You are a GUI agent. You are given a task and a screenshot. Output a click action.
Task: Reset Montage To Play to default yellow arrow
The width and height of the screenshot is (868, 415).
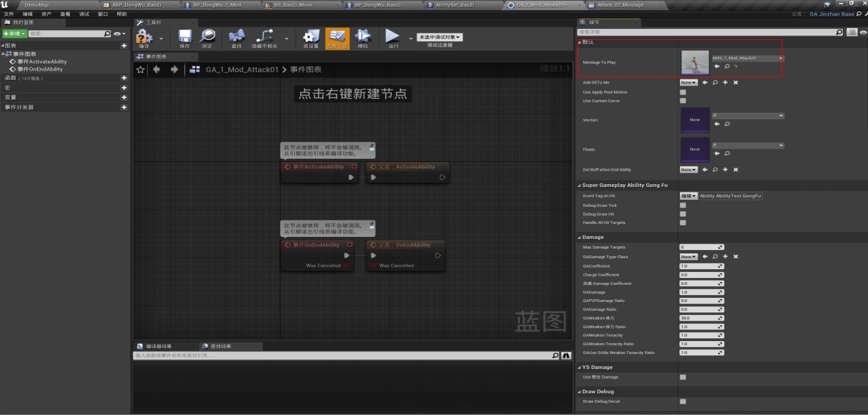tap(735, 66)
